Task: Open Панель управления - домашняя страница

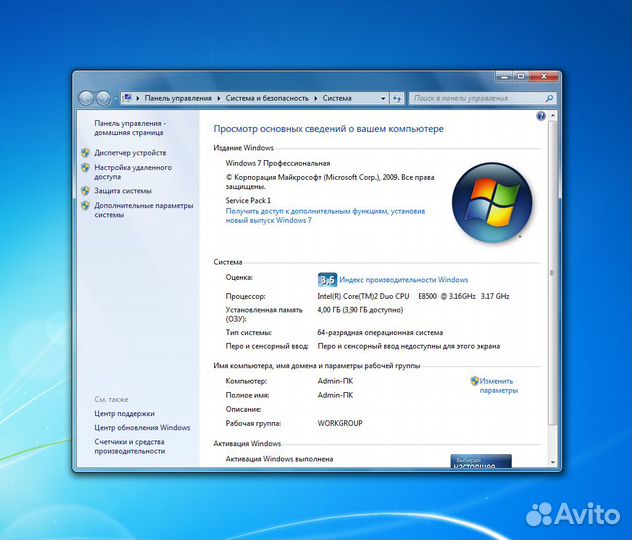Action: [x=130, y=128]
